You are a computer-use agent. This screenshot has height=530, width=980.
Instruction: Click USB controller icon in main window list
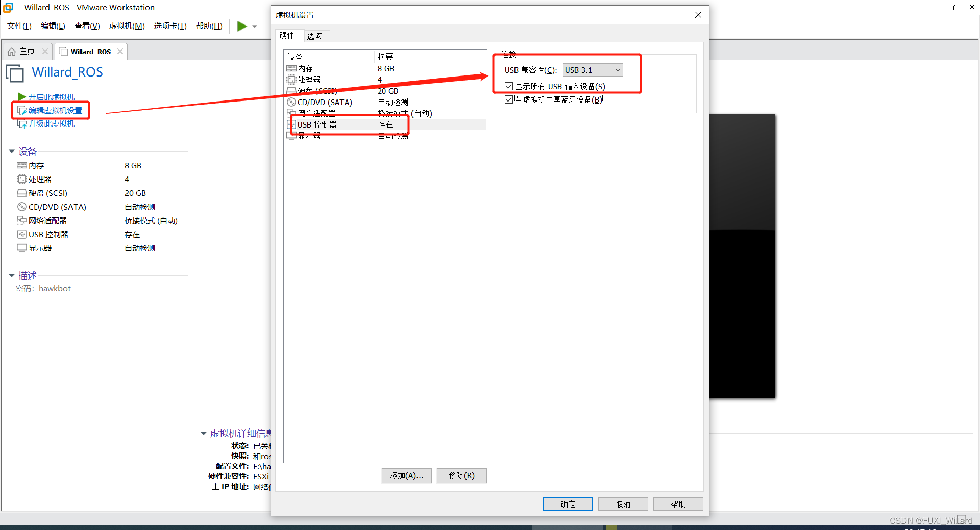(22, 234)
